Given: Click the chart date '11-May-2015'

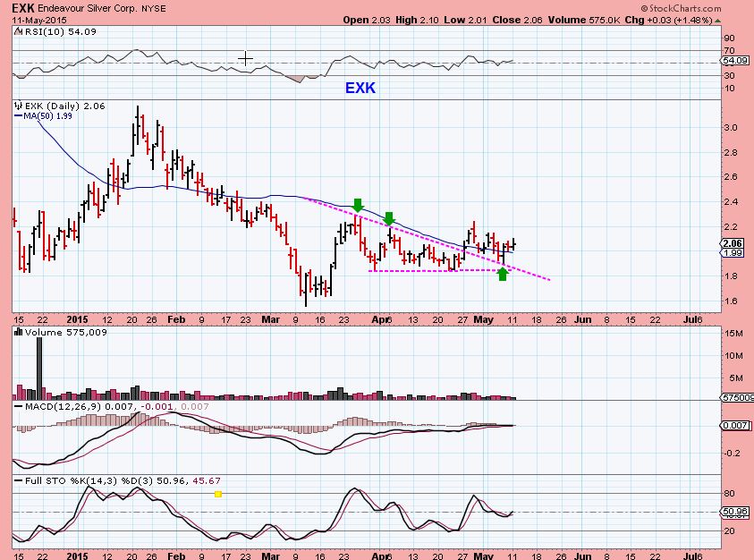Looking at the screenshot, I should tap(39, 21).
